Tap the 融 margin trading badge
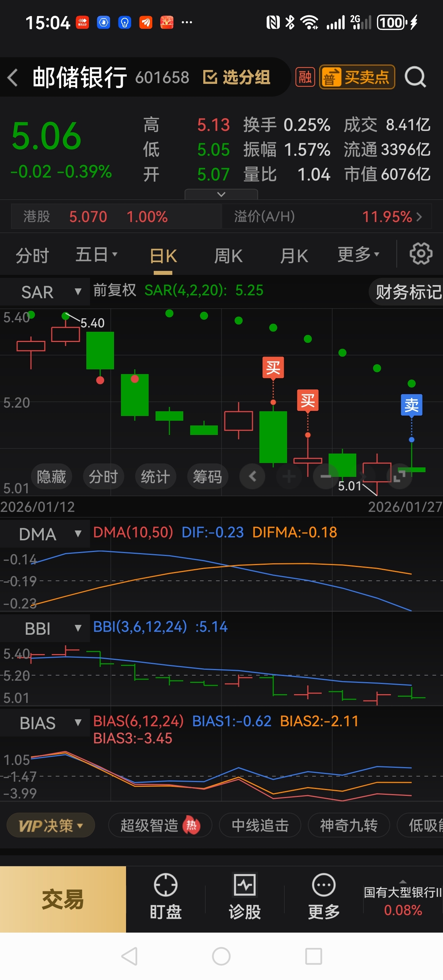443x980 pixels. tap(305, 77)
